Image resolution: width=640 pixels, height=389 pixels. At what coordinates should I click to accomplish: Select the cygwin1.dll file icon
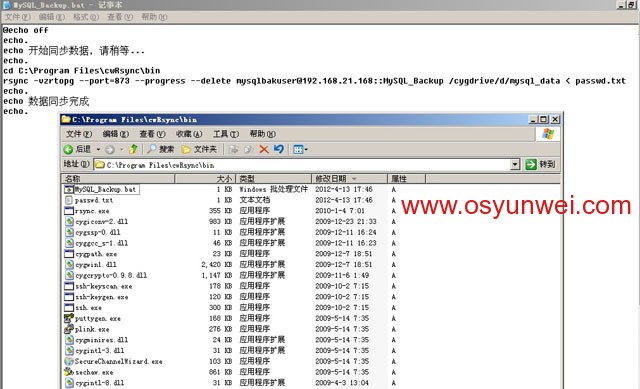coord(69,265)
